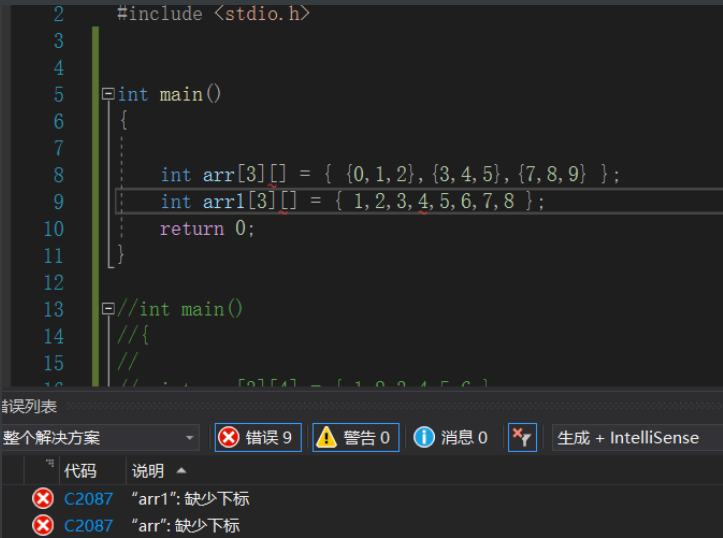Viewport: 723px width, 538px height.
Task: Click the yellow warning triangle icon
Action: [326, 437]
